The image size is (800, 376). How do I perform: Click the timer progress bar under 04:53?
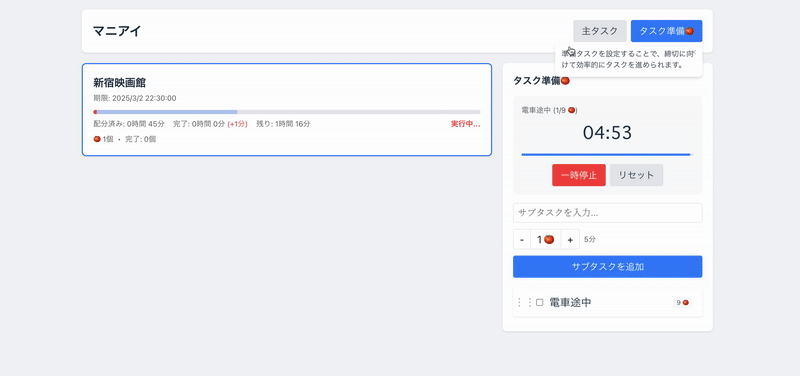[607, 154]
